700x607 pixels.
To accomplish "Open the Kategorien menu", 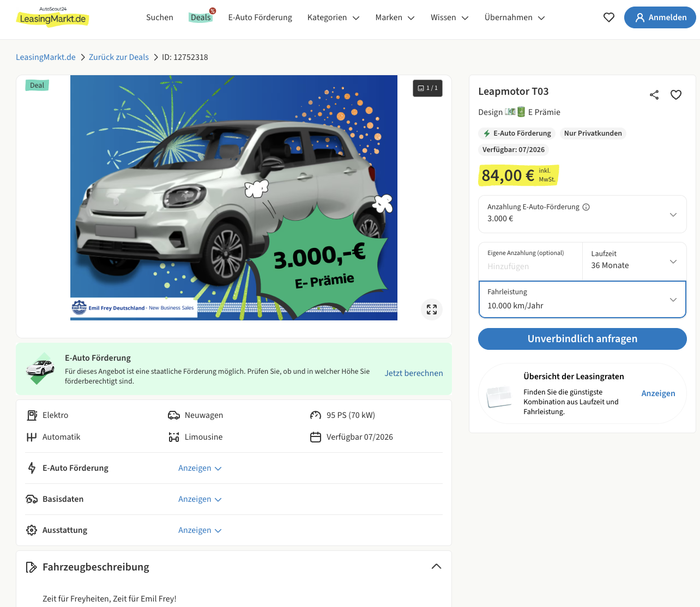I will point(333,17).
